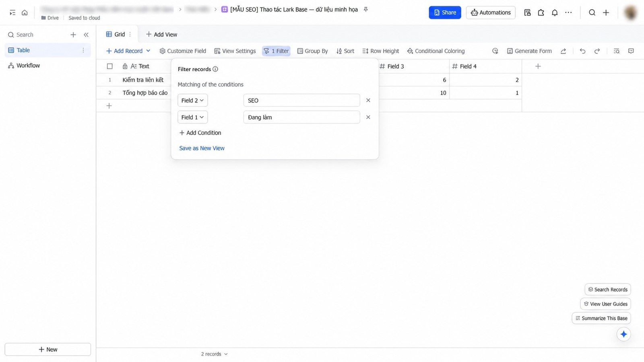Open Automations button
Image resolution: width=644 pixels, height=362 pixels.
491,12
